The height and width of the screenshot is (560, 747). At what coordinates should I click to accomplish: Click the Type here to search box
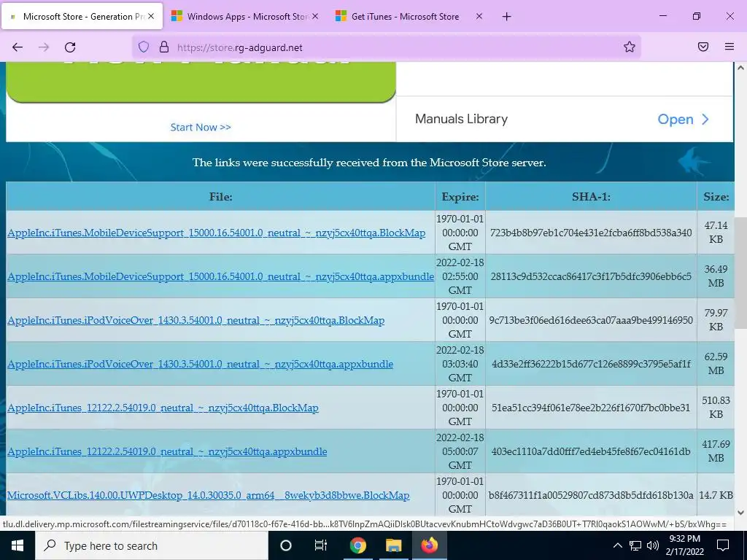tap(152, 545)
